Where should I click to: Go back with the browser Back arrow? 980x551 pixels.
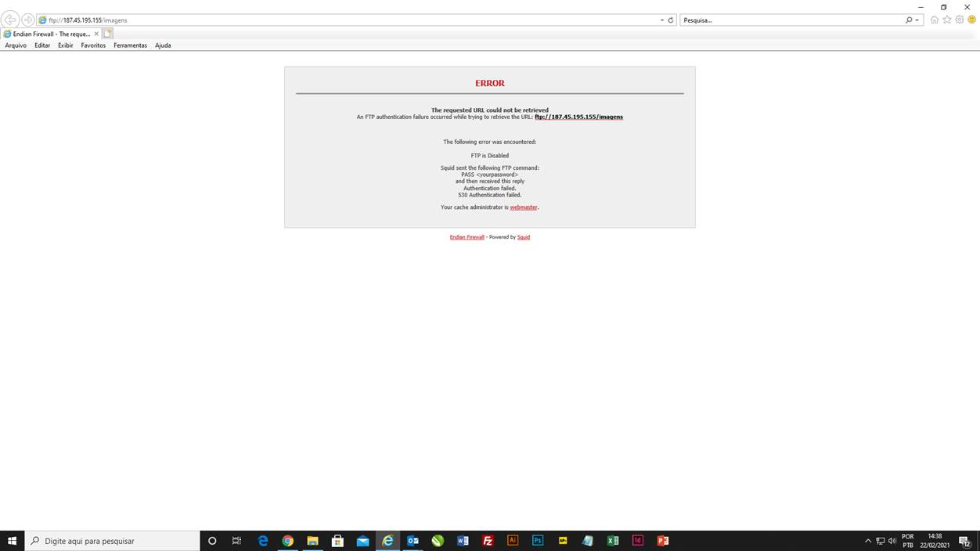(x=10, y=20)
